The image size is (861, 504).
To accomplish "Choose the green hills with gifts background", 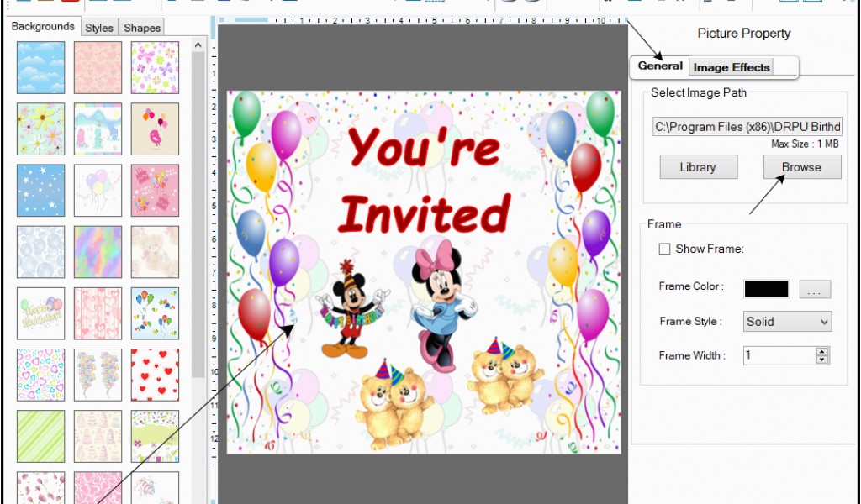I will coord(155,436).
